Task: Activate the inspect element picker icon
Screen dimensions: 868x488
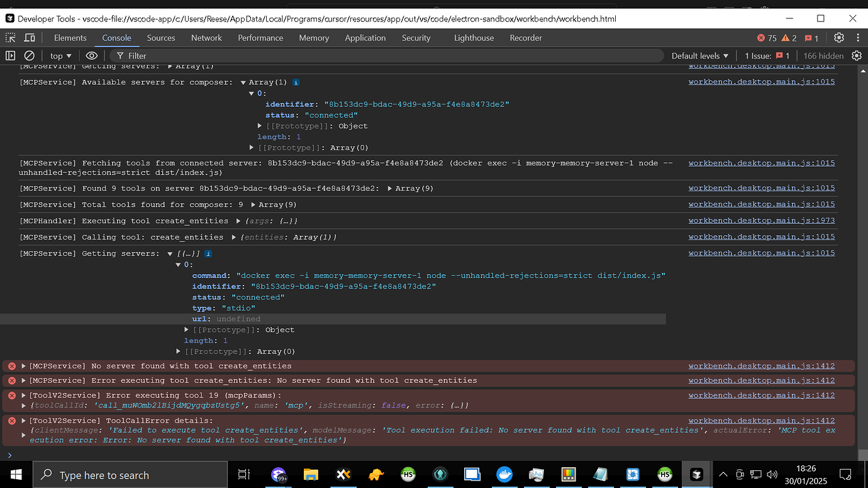Action: pos(11,38)
